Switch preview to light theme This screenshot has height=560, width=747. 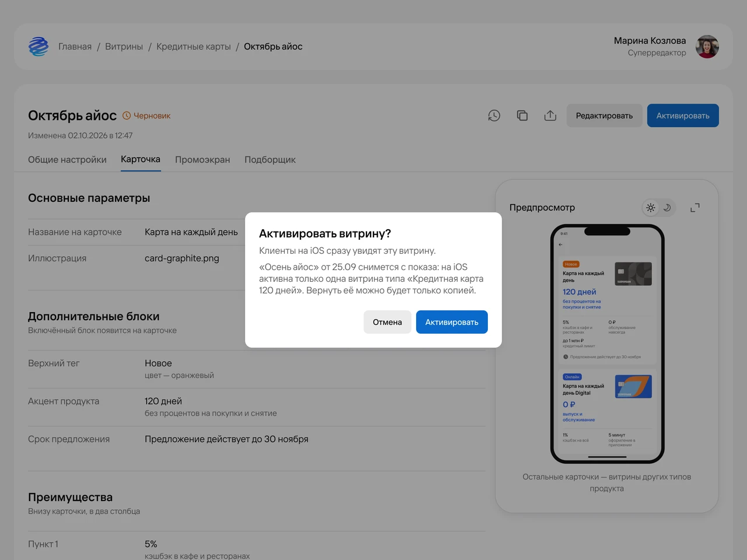[x=651, y=208]
